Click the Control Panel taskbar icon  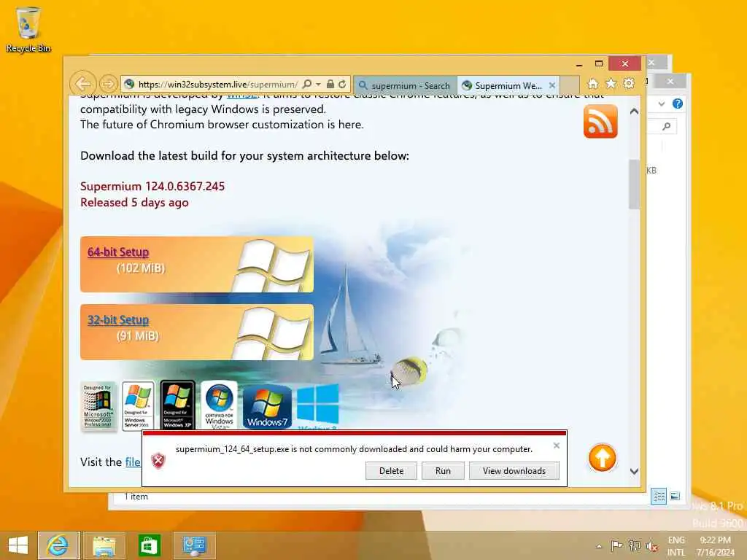[x=194, y=545]
